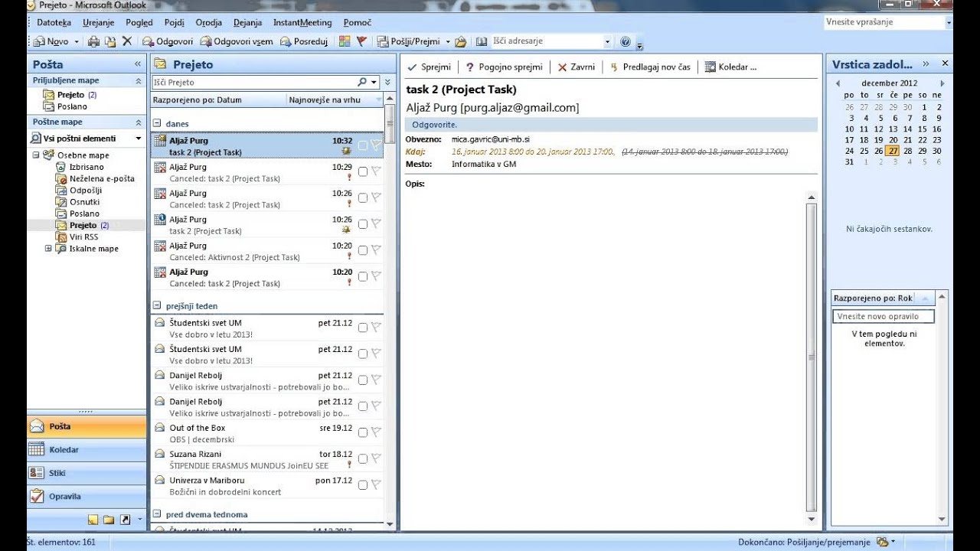Go to previous month in calendar
Screen dimensions: 980x551
point(838,83)
